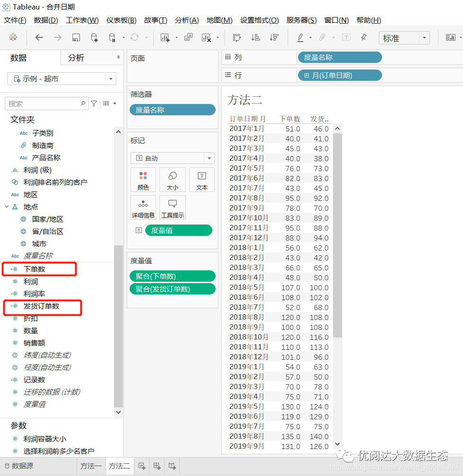Image resolution: width=463 pixels, height=476 pixels.
Task: Click the 度量名称 pill on Columns shelf
Action: pos(340,57)
